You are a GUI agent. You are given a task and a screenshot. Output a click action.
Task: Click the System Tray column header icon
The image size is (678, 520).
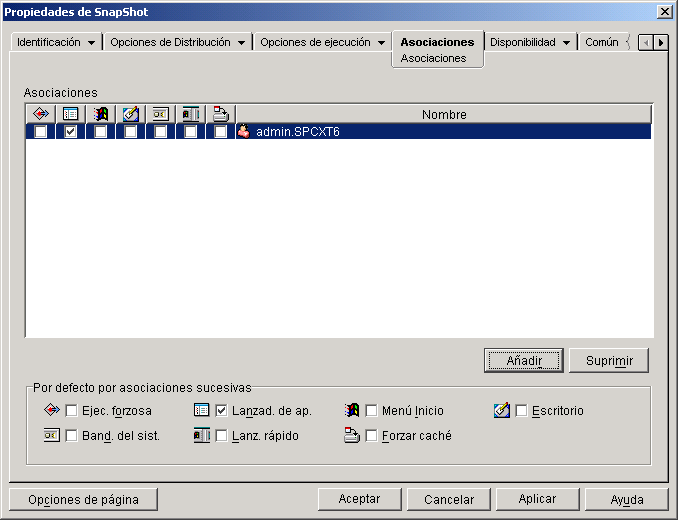(x=160, y=114)
